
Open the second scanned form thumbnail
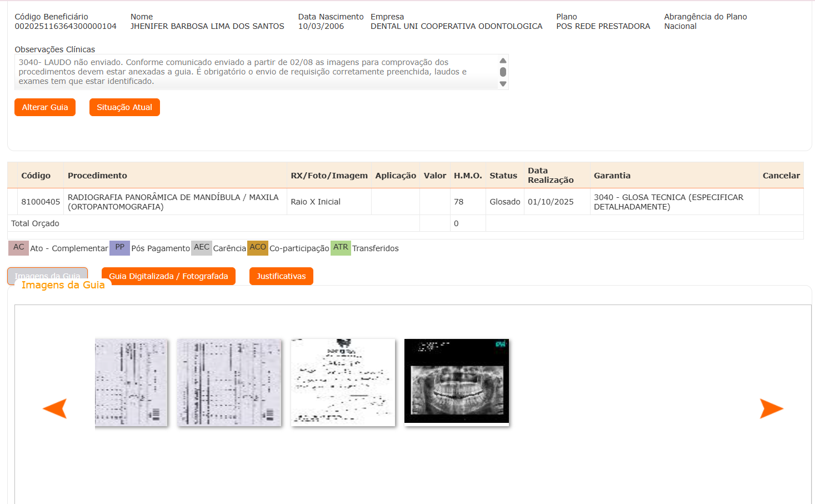pyautogui.click(x=229, y=383)
